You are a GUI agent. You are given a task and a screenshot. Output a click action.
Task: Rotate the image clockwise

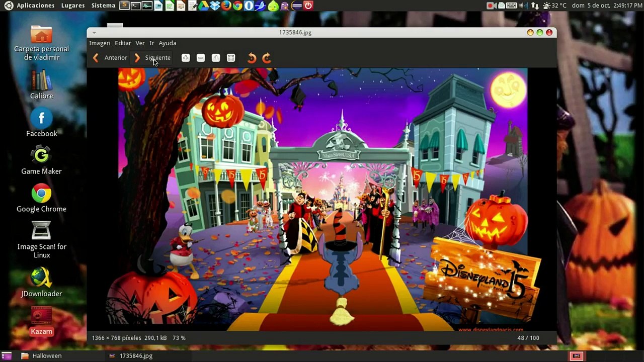267,58
